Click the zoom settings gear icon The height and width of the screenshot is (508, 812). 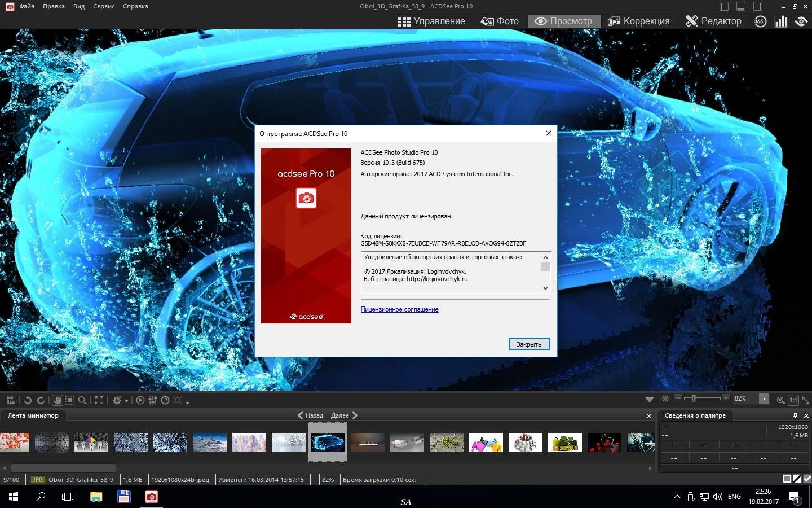click(665, 398)
